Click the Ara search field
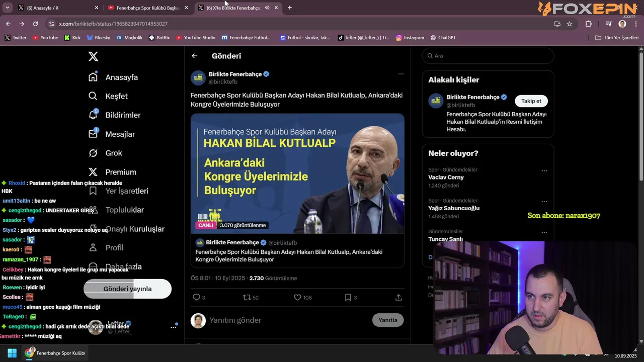The height and width of the screenshot is (362, 644). tap(488, 56)
